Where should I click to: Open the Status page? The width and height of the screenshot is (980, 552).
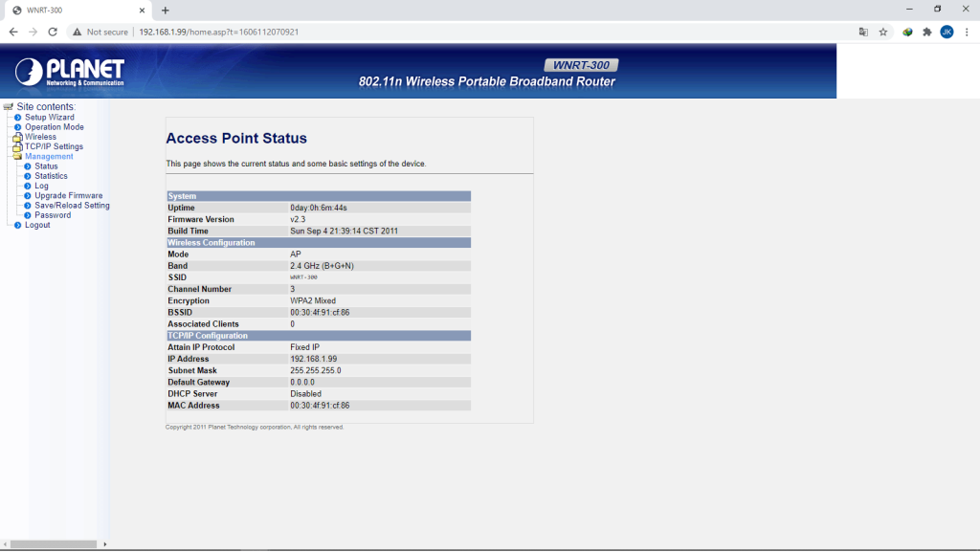tap(46, 166)
